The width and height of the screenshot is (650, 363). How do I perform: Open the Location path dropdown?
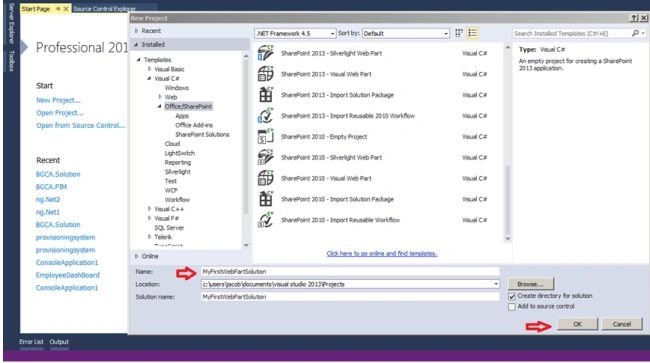(x=496, y=284)
